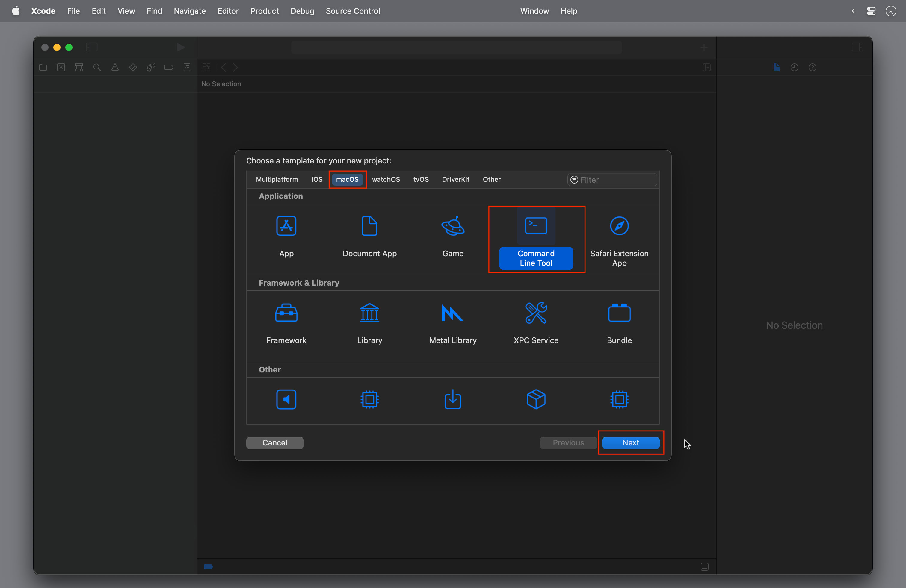Open the Debug menu
Image resolution: width=906 pixels, height=588 pixels.
click(302, 11)
